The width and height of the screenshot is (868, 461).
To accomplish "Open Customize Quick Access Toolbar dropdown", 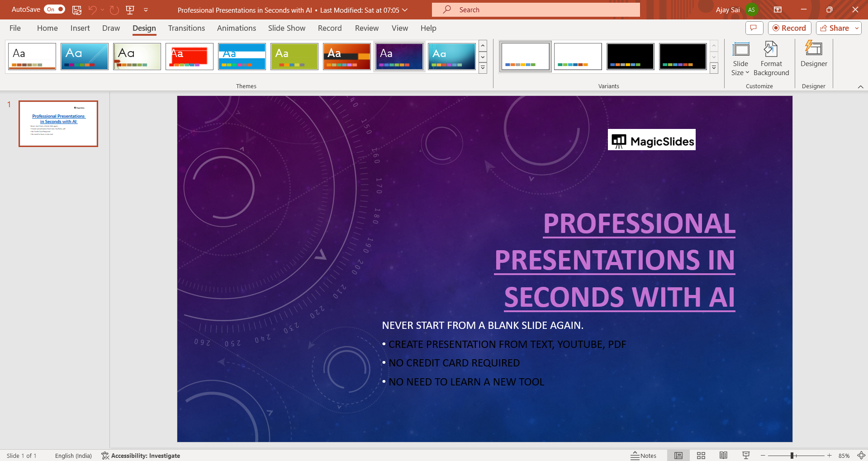I will pos(146,10).
